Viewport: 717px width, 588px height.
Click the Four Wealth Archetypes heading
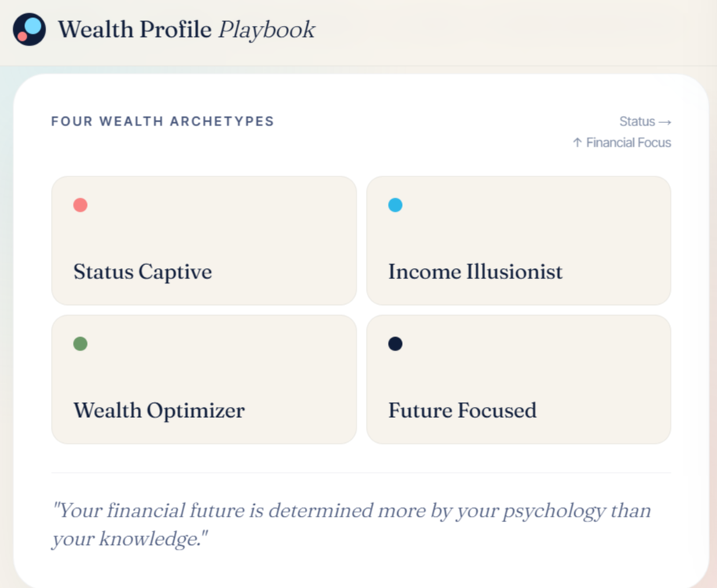(162, 122)
